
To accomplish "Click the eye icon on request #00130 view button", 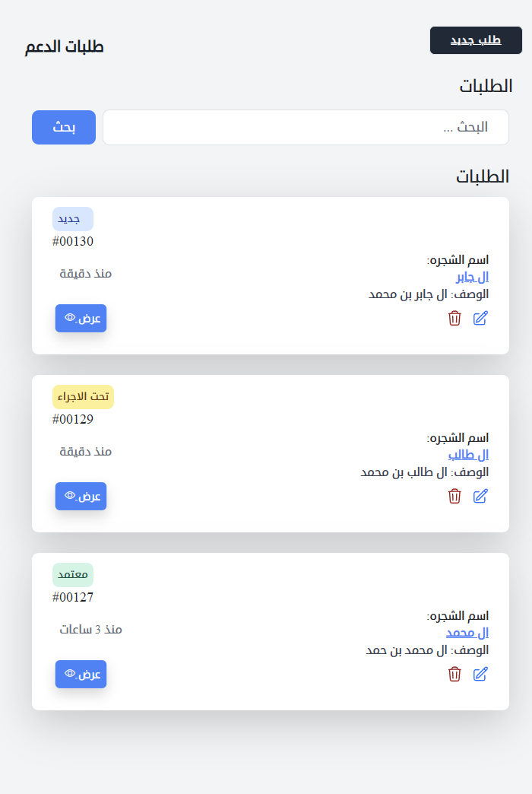I will pos(69,317).
